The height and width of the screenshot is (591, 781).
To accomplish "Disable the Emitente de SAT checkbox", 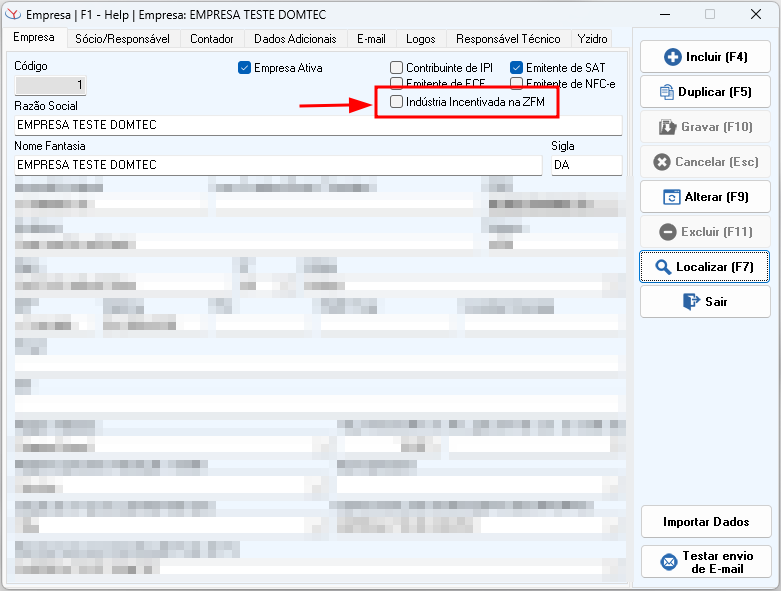I will (x=516, y=68).
